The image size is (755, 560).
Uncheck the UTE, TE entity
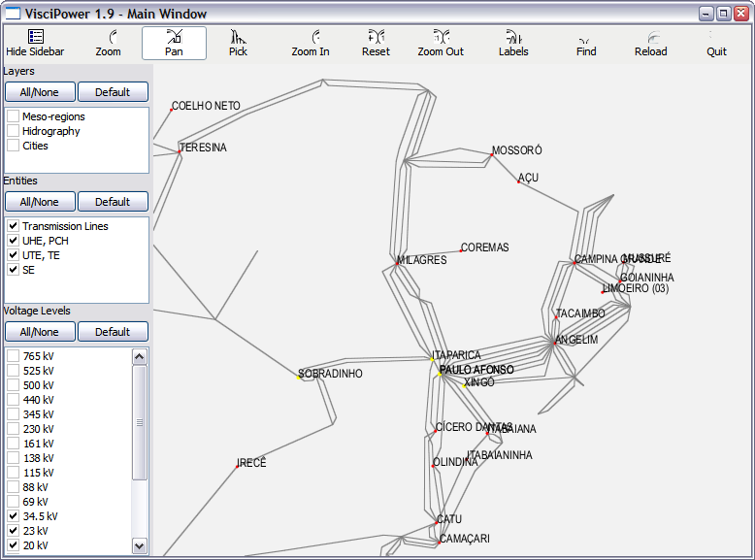(14, 254)
